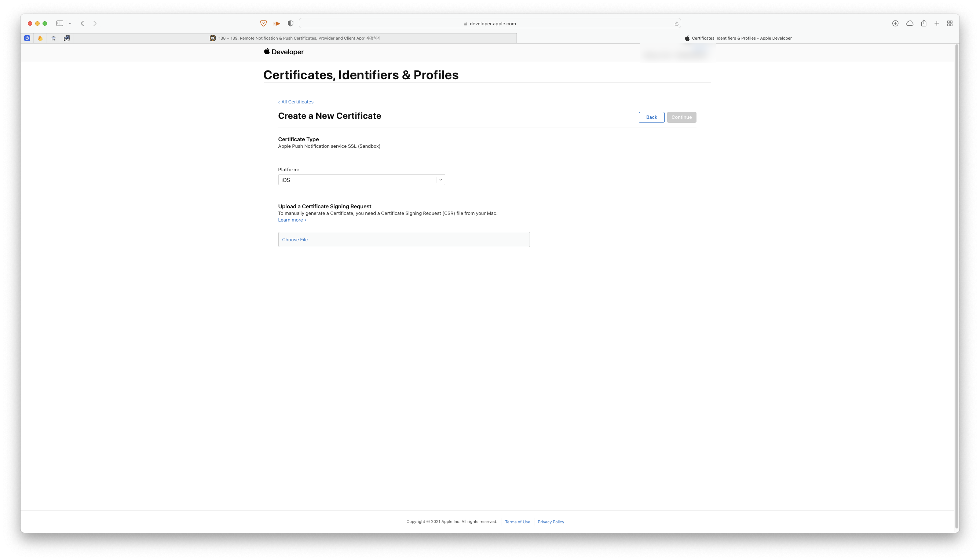Go back to the previous page

[x=82, y=23]
